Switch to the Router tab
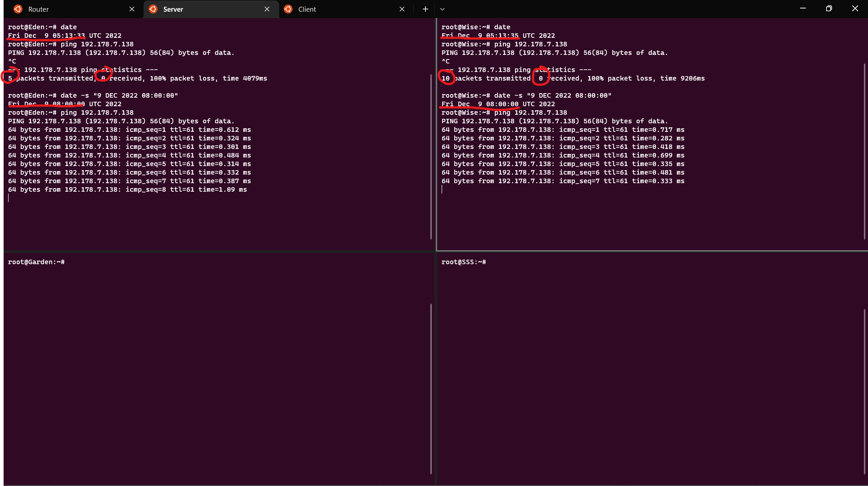The image size is (868, 486). [68, 9]
